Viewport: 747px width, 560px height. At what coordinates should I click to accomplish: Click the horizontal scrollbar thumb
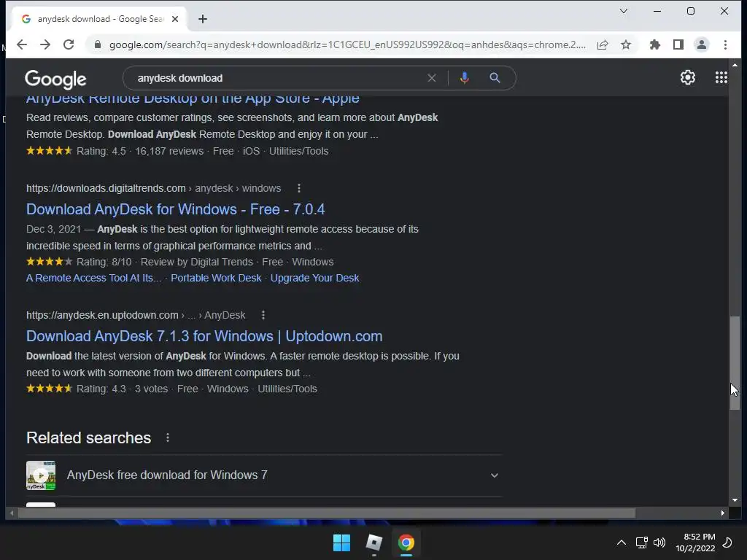point(327,513)
